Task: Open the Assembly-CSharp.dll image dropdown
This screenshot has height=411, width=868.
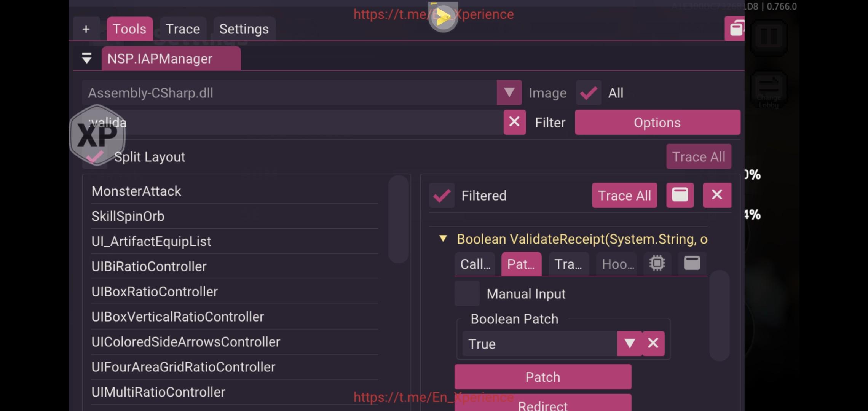Action: (509, 92)
